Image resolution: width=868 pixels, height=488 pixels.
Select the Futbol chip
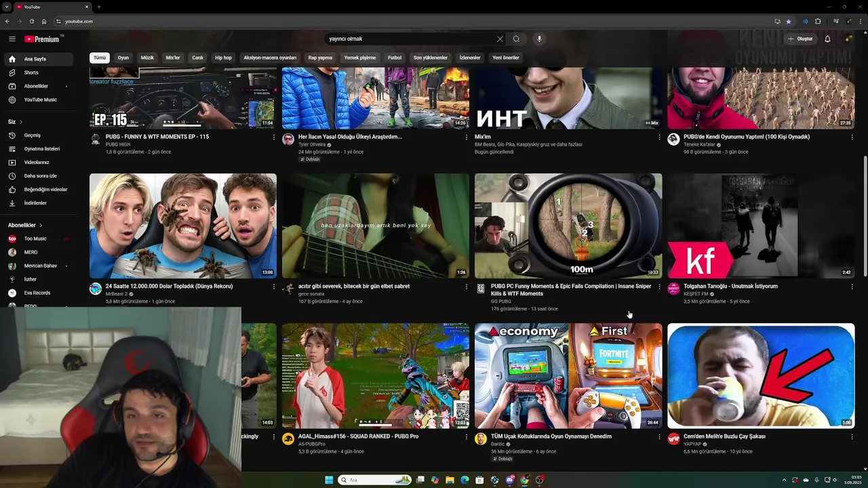tap(395, 58)
